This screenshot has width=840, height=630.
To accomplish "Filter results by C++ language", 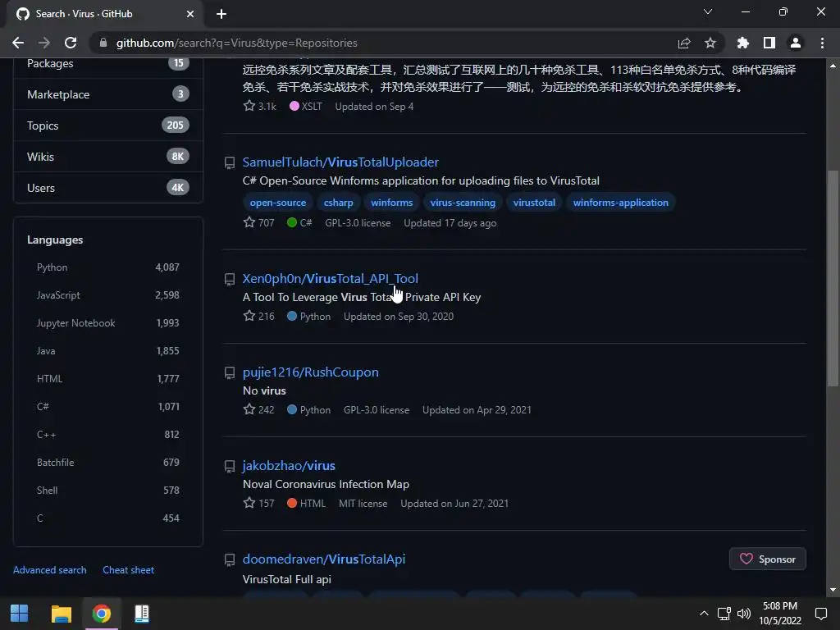I will tap(108, 434).
